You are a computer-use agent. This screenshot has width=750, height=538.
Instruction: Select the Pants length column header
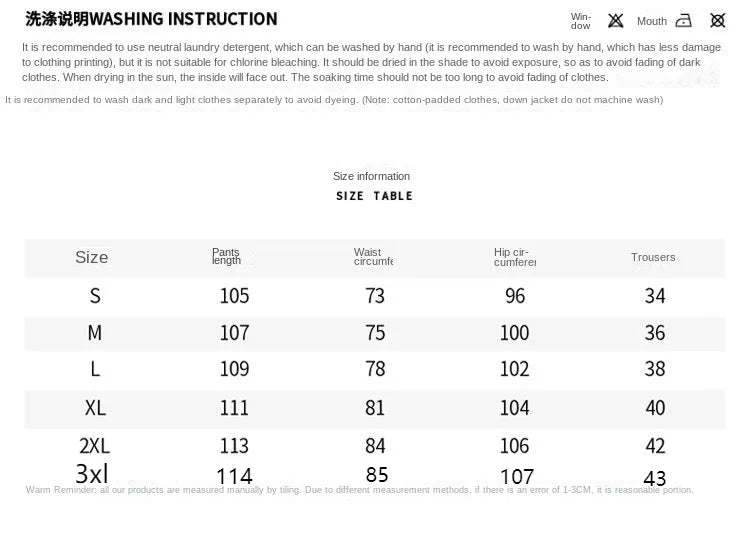click(x=226, y=257)
